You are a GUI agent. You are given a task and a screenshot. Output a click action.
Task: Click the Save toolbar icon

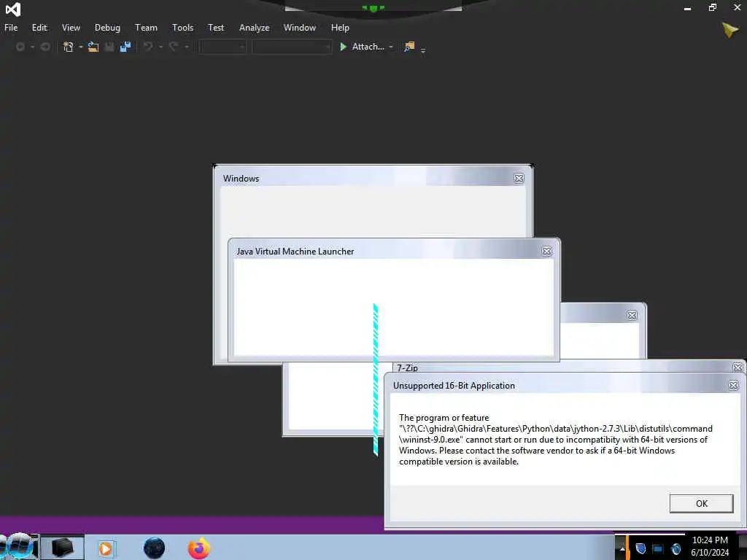click(x=109, y=47)
